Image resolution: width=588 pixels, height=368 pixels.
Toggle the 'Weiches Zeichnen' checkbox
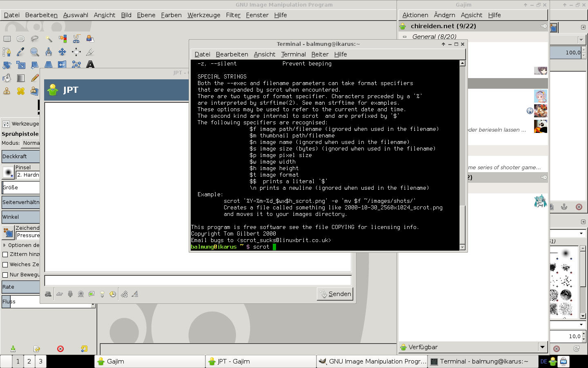point(5,265)
